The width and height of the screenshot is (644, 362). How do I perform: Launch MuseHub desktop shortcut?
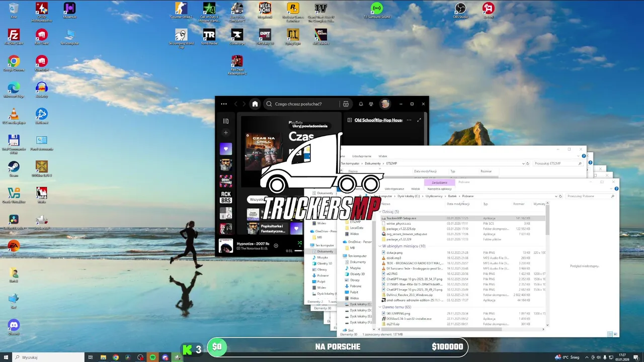(x=69, y=11)
